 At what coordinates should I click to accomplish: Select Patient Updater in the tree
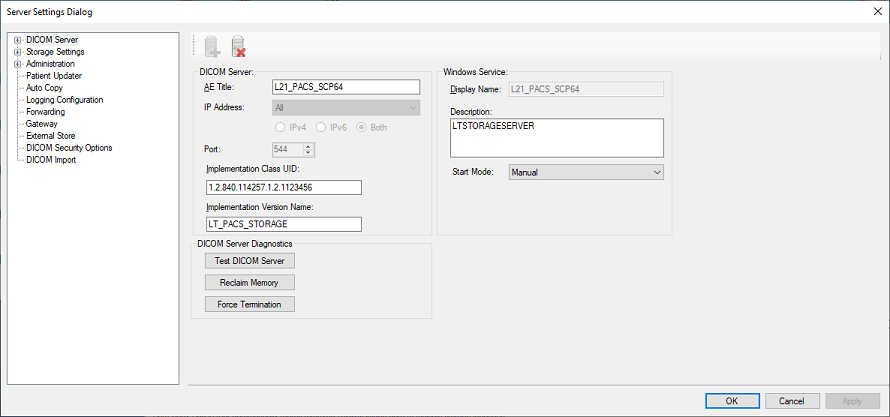tap(54, 76)
